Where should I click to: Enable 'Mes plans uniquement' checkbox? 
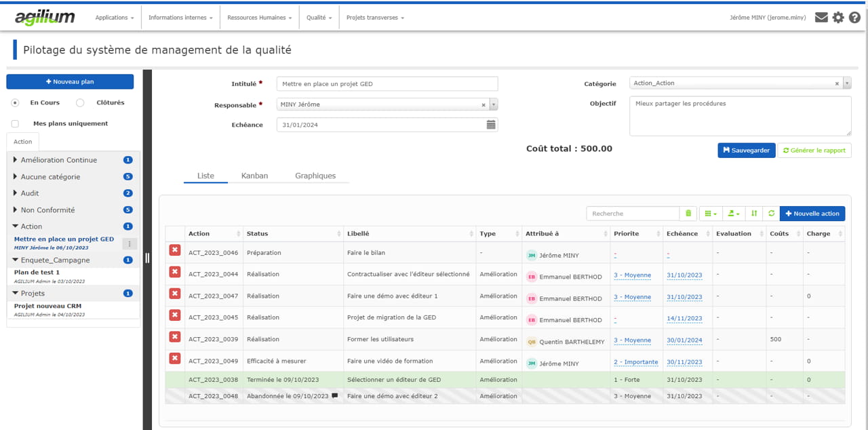tap(14, 123)
